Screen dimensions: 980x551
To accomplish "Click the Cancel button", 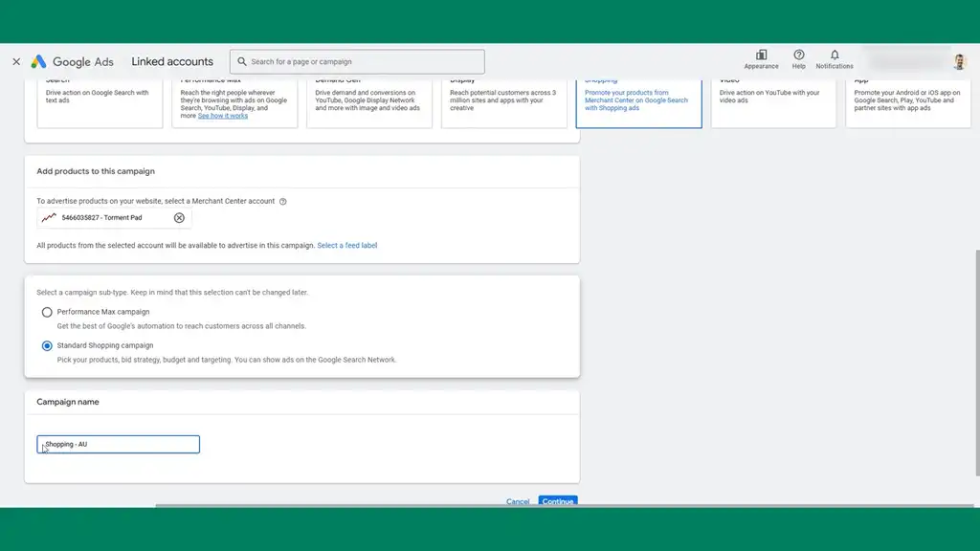I will coord(518,501).
